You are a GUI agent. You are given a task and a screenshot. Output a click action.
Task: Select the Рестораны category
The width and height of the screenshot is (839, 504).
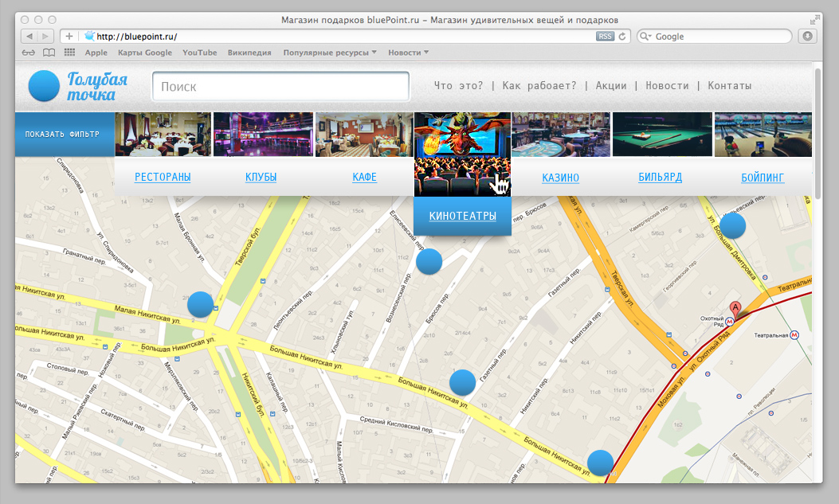coord(163,177)
